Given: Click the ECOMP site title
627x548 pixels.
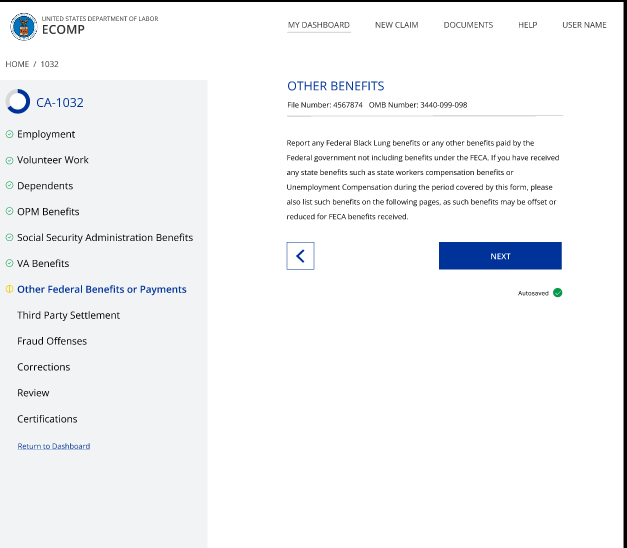Looking at the screenshot, I should 63,30.
